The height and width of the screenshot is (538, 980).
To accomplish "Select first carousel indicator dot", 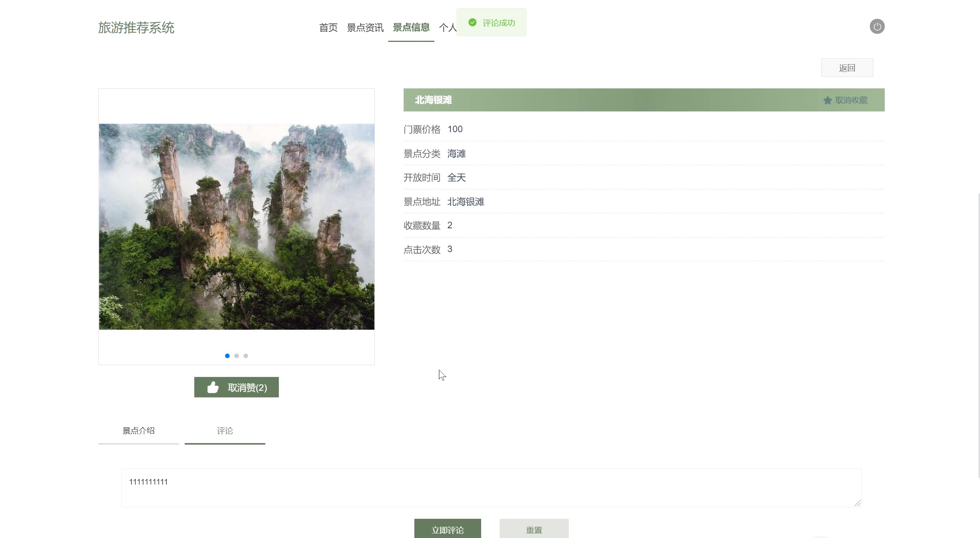I will point(227,356).
